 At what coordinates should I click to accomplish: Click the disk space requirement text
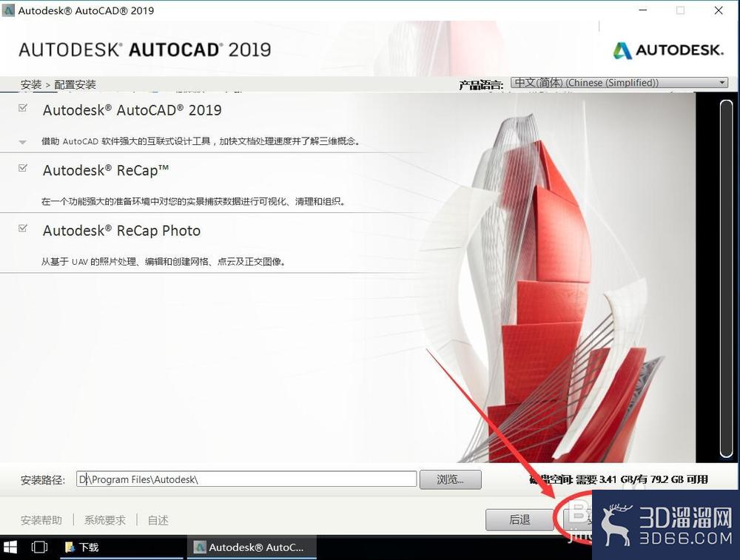pos(618,479)
